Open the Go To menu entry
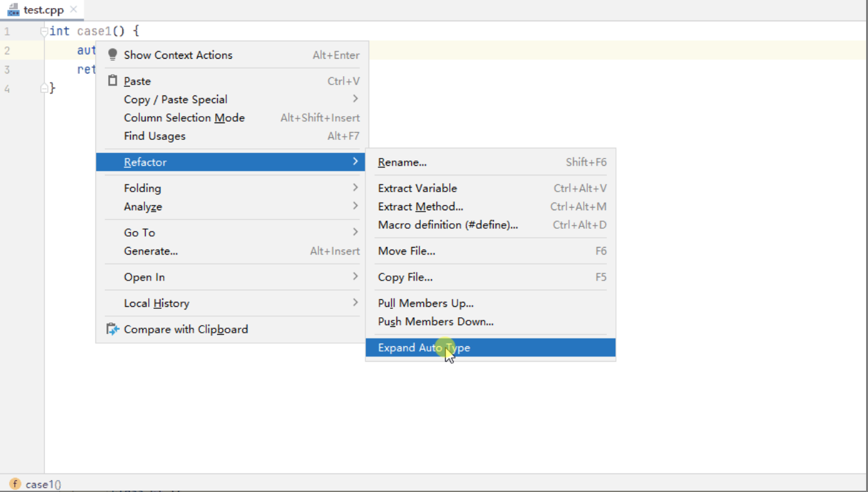The height and width of the screenshot is (492, 868). tap(232, 233)
